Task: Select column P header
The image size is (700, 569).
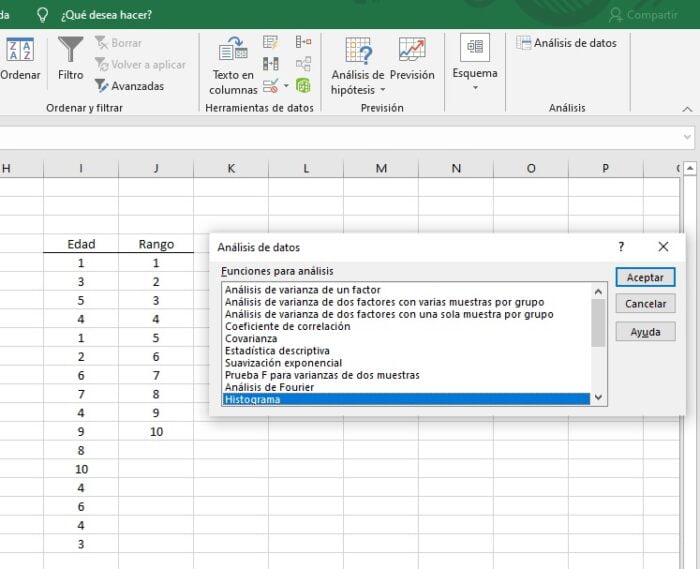Action: pyautogui.click(x=606, y=168)
